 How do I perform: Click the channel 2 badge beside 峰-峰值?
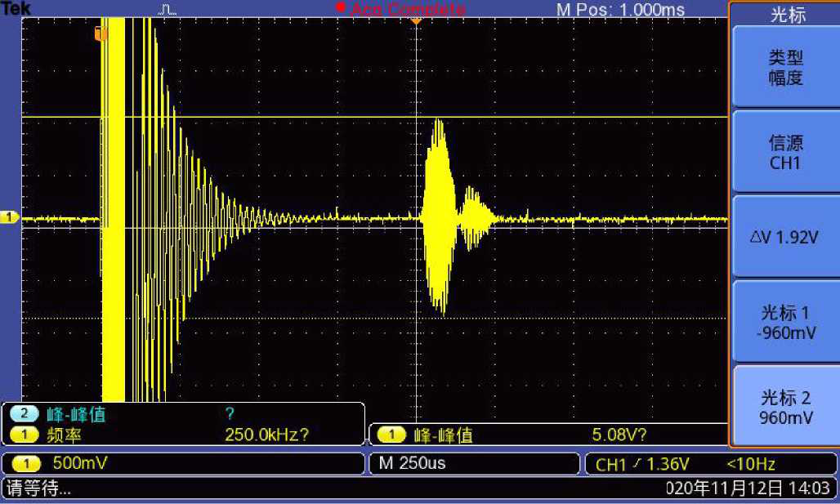25,413
